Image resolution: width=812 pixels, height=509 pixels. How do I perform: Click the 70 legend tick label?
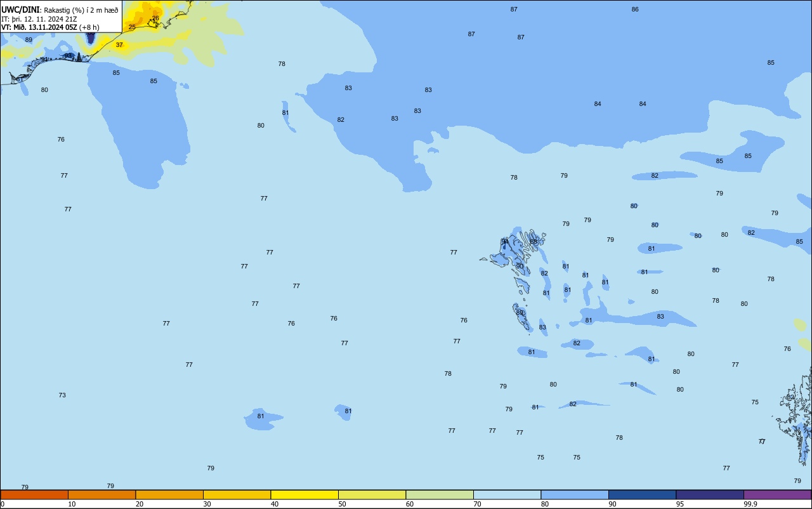477,504
